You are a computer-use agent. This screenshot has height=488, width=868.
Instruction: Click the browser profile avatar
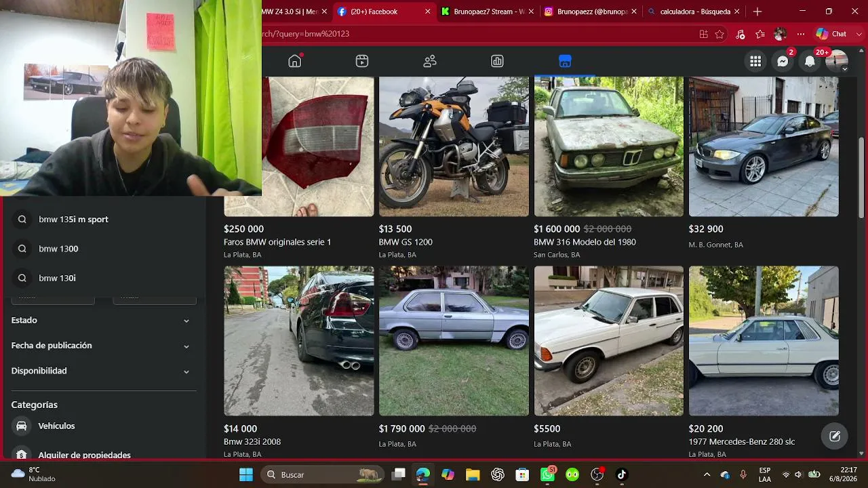(x=781, y=34)
